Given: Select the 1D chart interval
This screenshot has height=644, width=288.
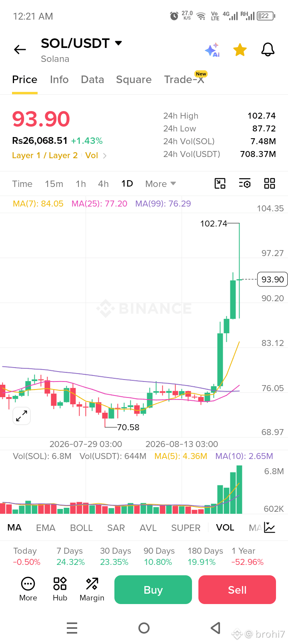Looking at the screenshot, I should 127,183.
